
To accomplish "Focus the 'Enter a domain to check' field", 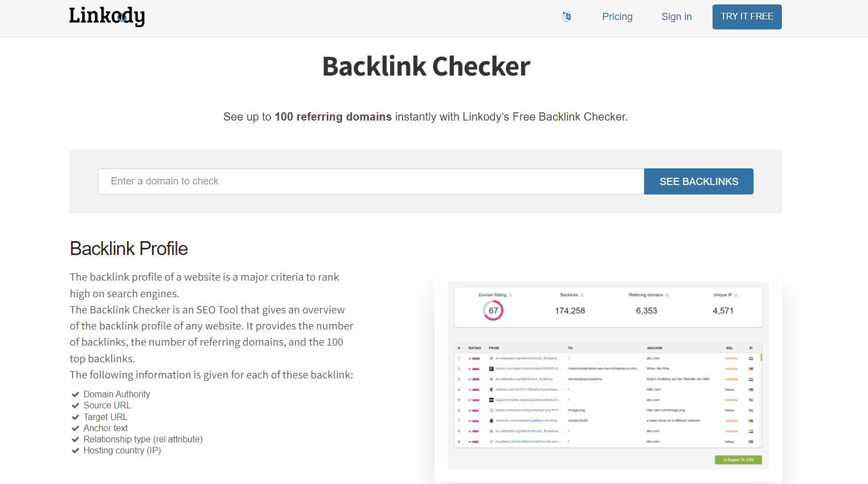I will (x=371, y=181).
